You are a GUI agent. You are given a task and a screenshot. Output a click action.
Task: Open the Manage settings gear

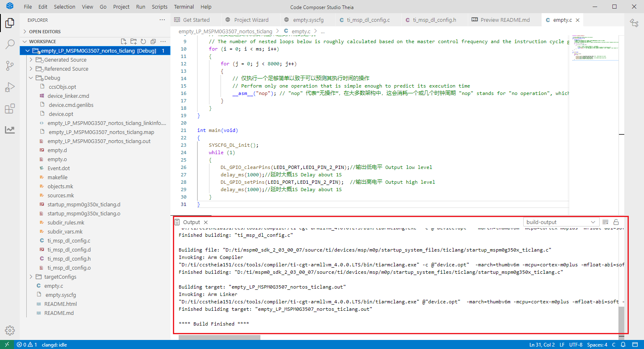pyautogui.click(x=10, y=330)
